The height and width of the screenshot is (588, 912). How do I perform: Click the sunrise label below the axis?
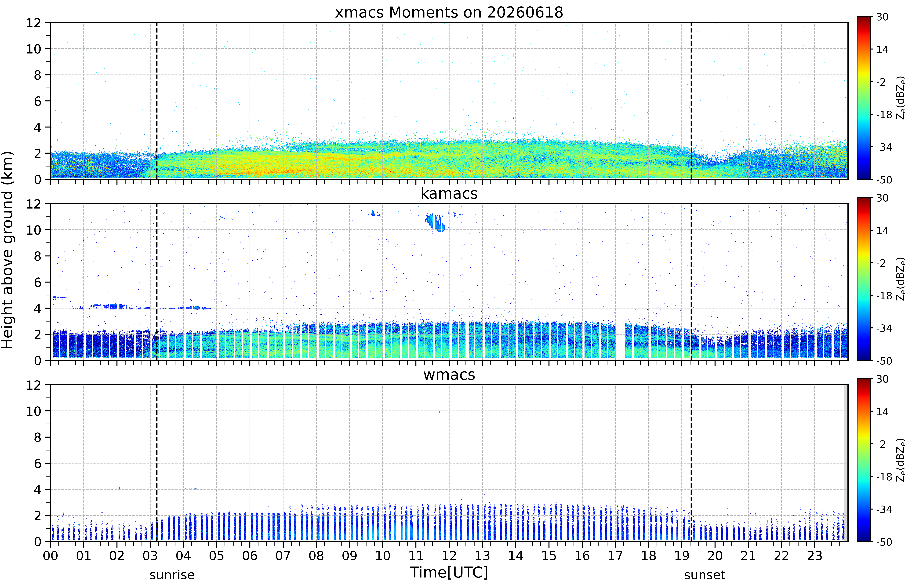tap(172, 575)
